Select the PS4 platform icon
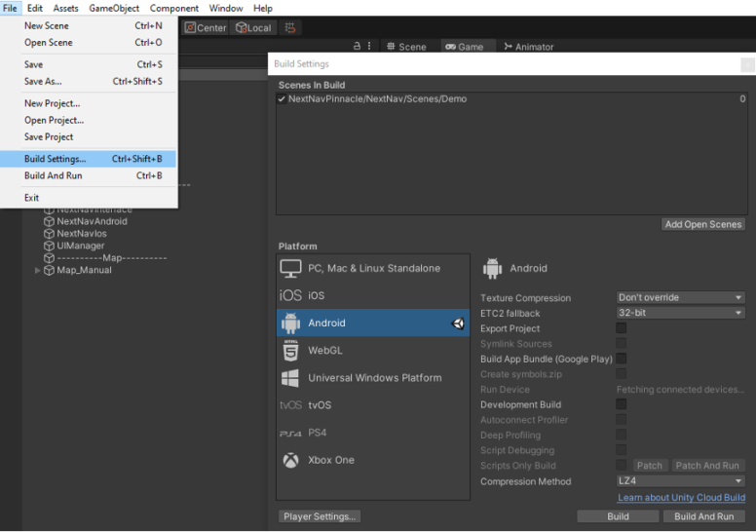Viewport: 756px width, 532px height. coord(290,433)
